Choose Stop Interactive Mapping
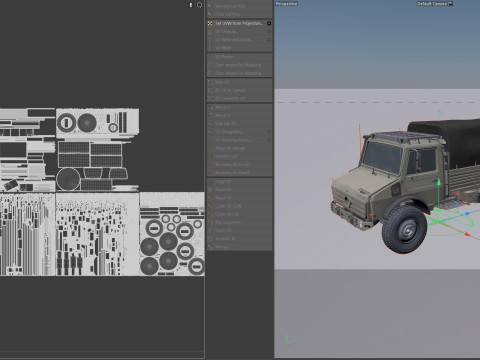Viewport: 480px width, 360px height. click(239, 73)
